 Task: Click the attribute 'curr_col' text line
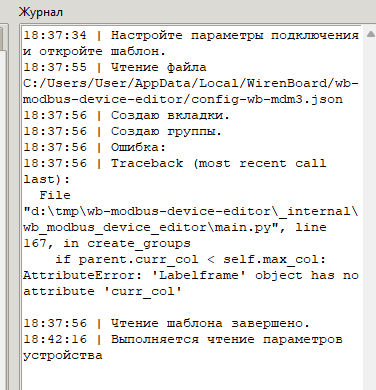pos(103,291)
